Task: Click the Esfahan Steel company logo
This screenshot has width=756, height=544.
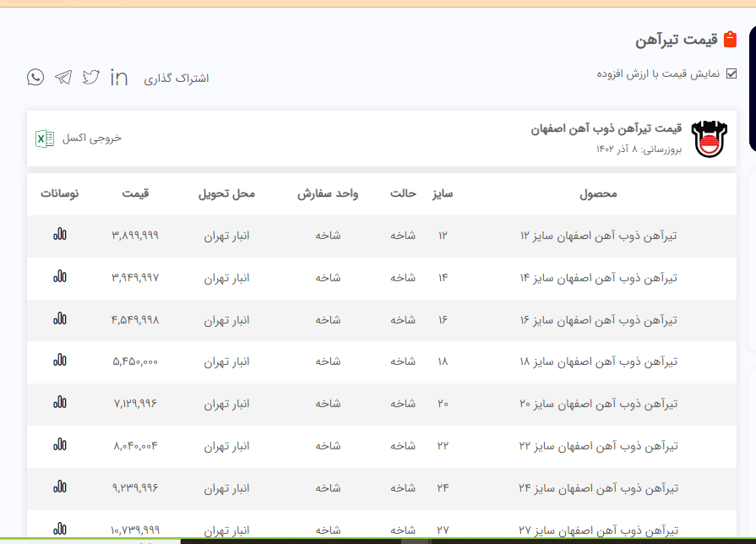Action: point(708,139)
